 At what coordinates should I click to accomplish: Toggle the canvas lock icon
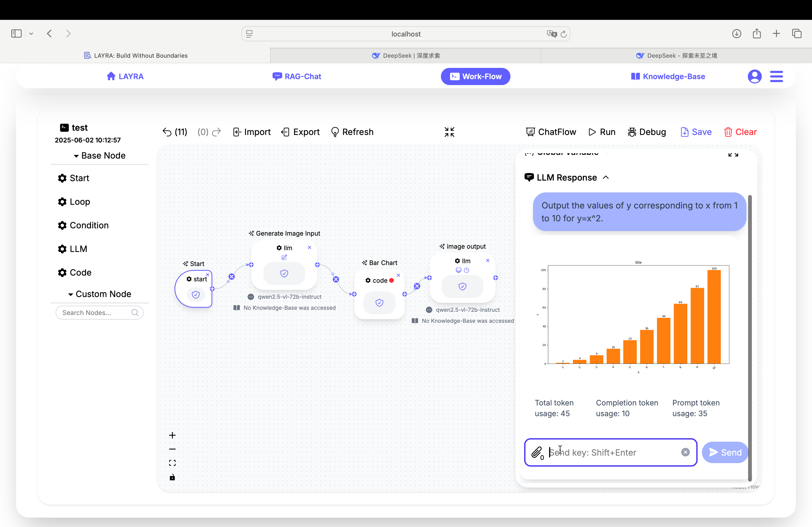point(172,477)
